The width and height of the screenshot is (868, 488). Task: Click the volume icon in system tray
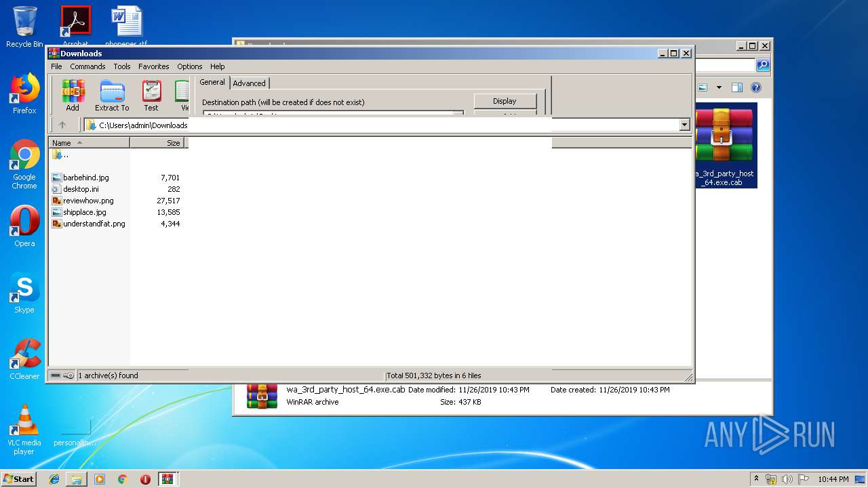coord(787,479)
